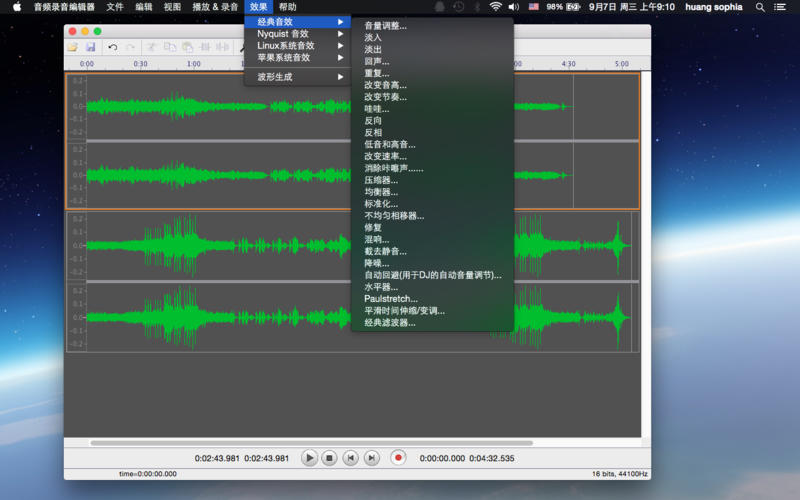Open the 帮助 menu
Screen dimensions: 800x500
pos(288,7)
